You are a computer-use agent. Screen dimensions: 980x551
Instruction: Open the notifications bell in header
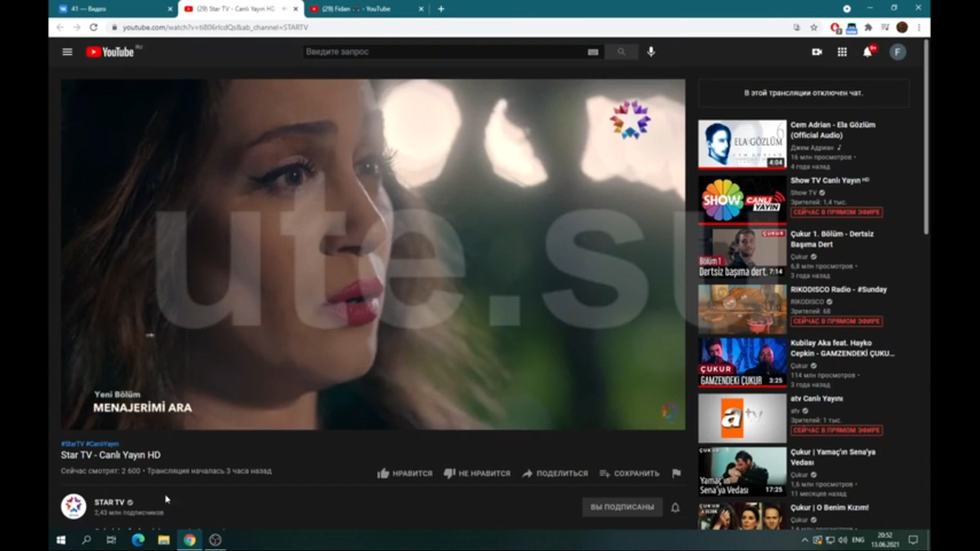coord(868,51)
